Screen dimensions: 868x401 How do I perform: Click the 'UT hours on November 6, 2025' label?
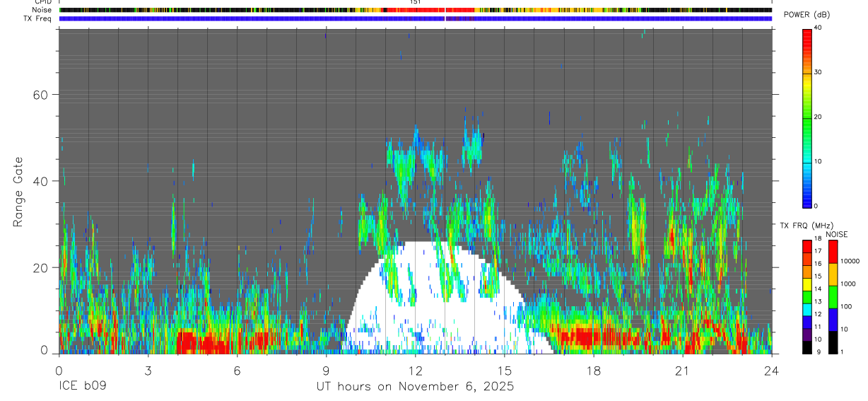[x=415, y=387]
